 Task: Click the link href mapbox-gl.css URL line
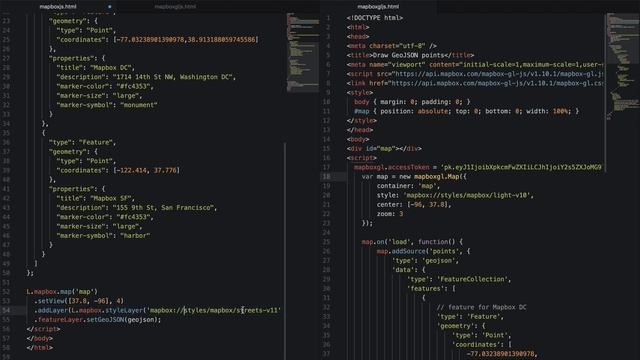pos(475,83)
